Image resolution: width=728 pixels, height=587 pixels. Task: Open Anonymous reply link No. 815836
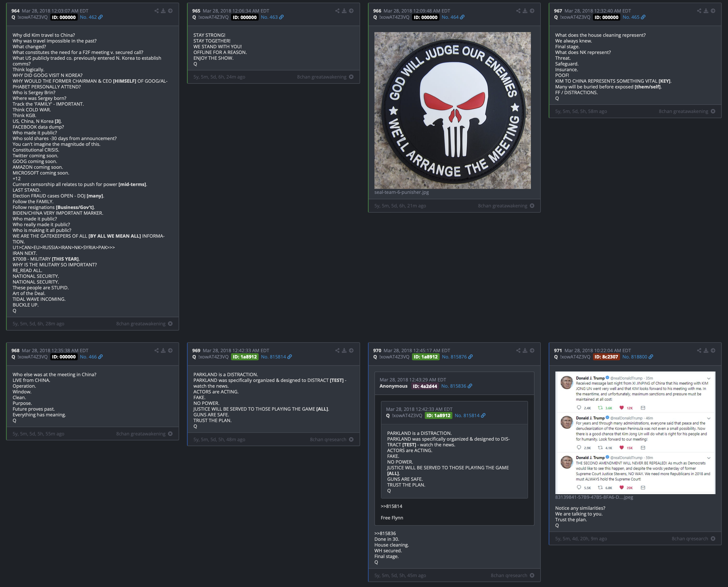pyautogui.click(x=457, y=386)
